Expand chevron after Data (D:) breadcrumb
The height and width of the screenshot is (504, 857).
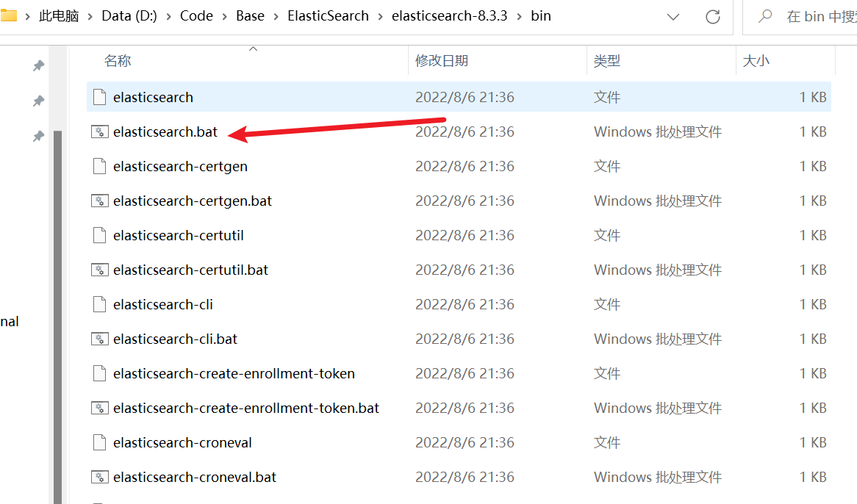point(168,17)
